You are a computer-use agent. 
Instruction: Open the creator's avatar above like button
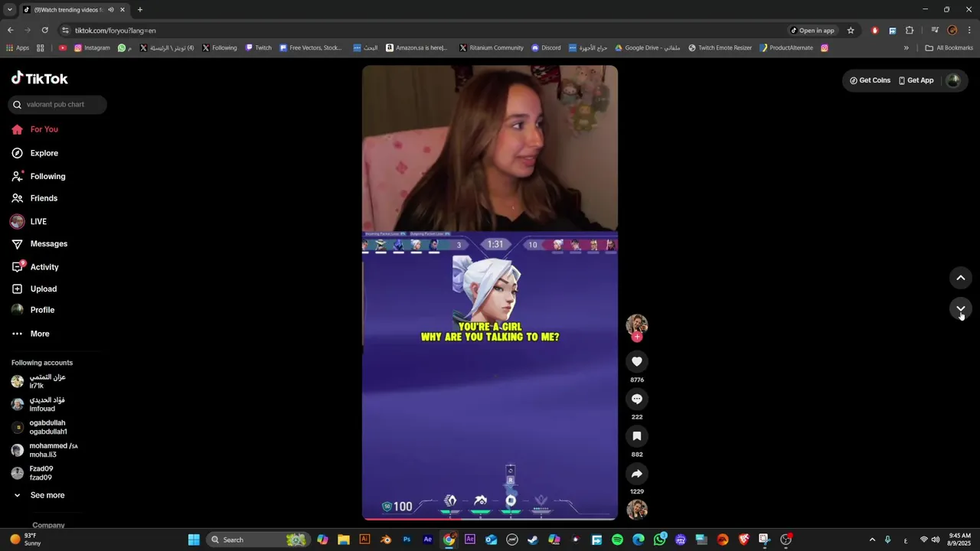[637, 324]
